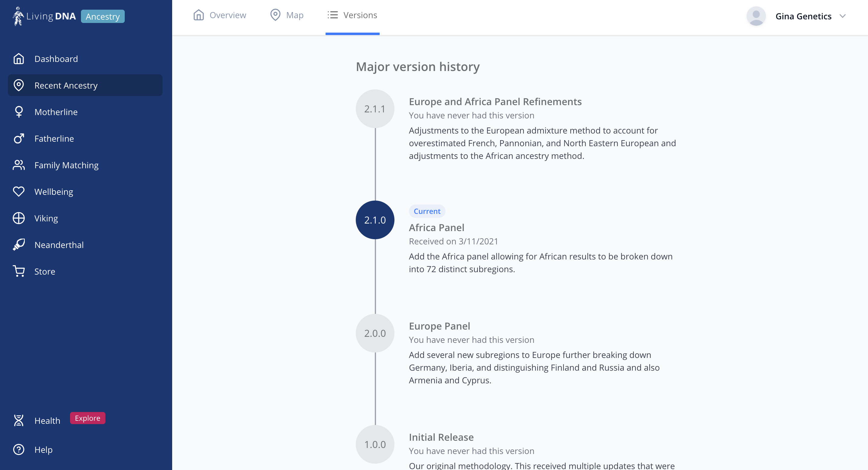Click the Recent Ancestry pin icon
868x470 pixels.
click(18, 85)
